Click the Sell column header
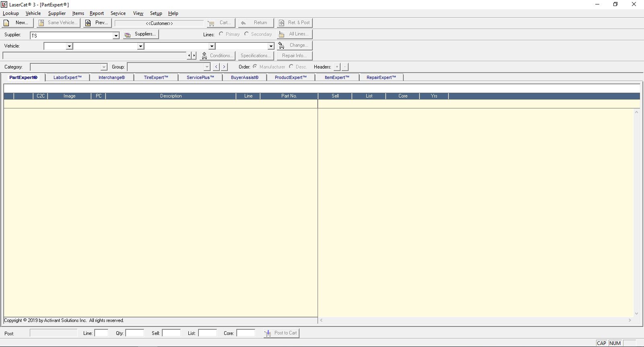 pos(335,96)
